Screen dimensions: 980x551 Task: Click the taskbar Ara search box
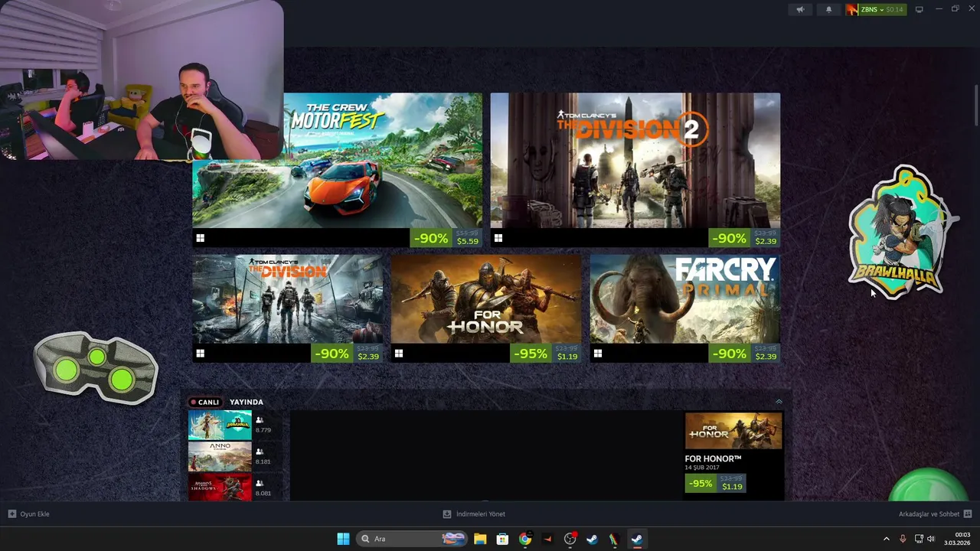tap(413, 539)
